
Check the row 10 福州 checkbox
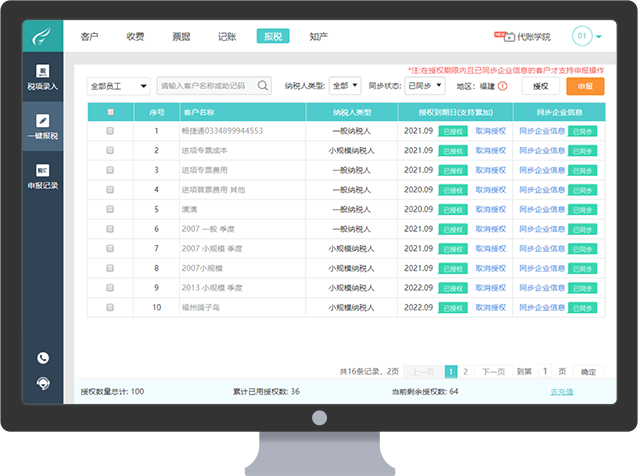click(x=110, y=307)
